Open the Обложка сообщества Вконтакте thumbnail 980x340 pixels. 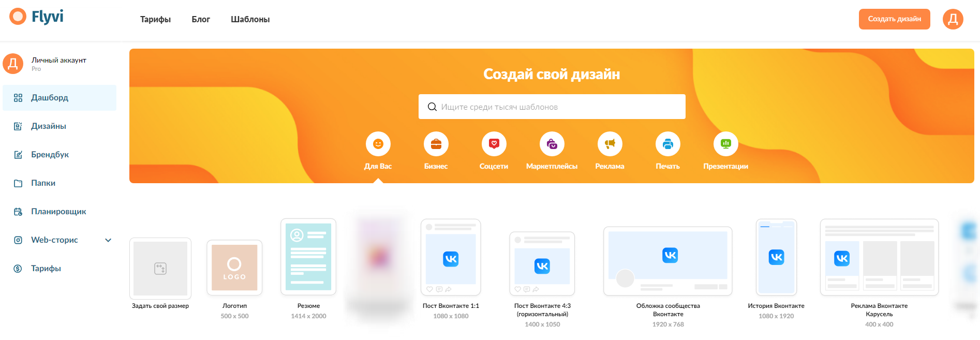668,261
